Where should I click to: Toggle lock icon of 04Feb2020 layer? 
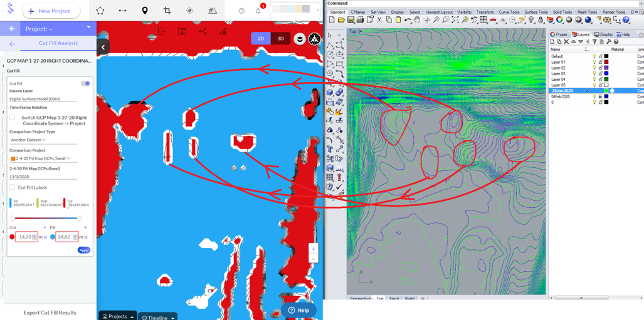(x=600, y=96)
